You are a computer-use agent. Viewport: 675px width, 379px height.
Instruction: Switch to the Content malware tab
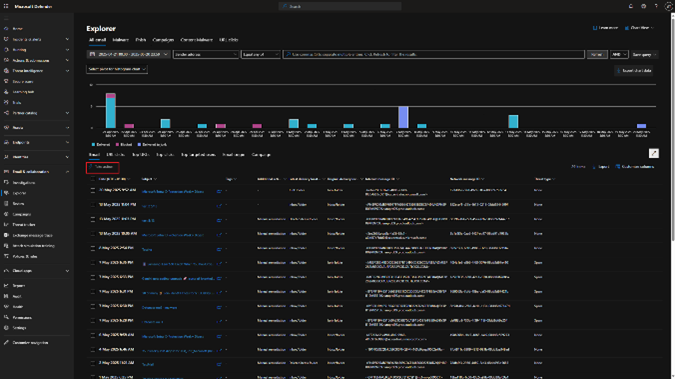196,40
